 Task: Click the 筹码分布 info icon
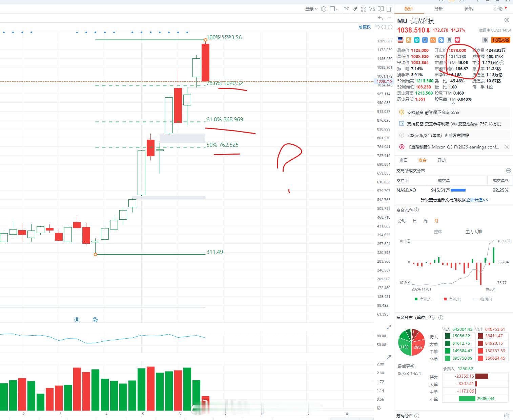(x=417, y=416)
